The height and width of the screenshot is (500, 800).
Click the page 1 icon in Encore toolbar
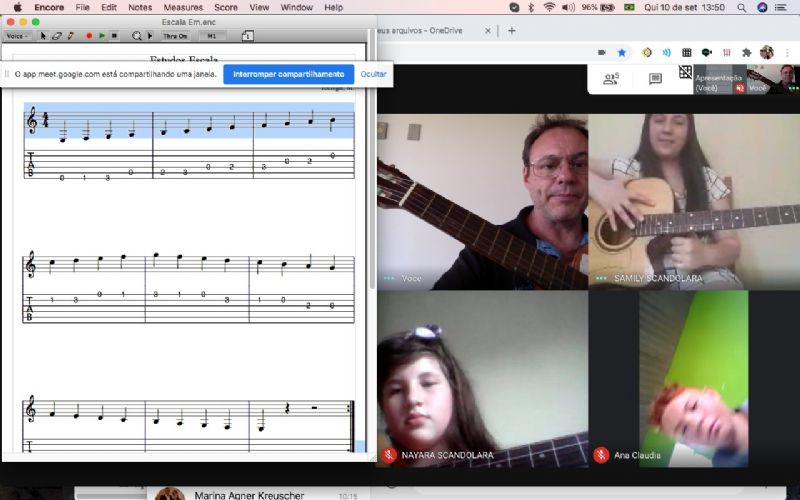click(x=247, y=36)
